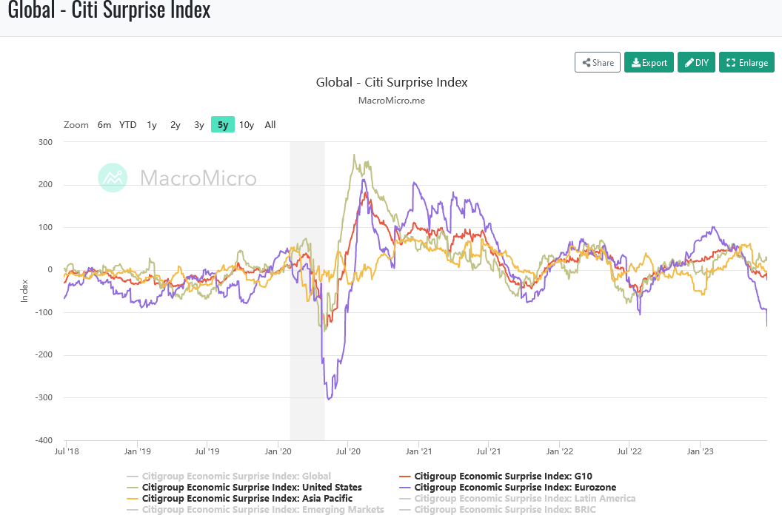The height and width of the screenshot is (532, 782).
Task: Hide the United States series
Action: (x=252, y=488)
